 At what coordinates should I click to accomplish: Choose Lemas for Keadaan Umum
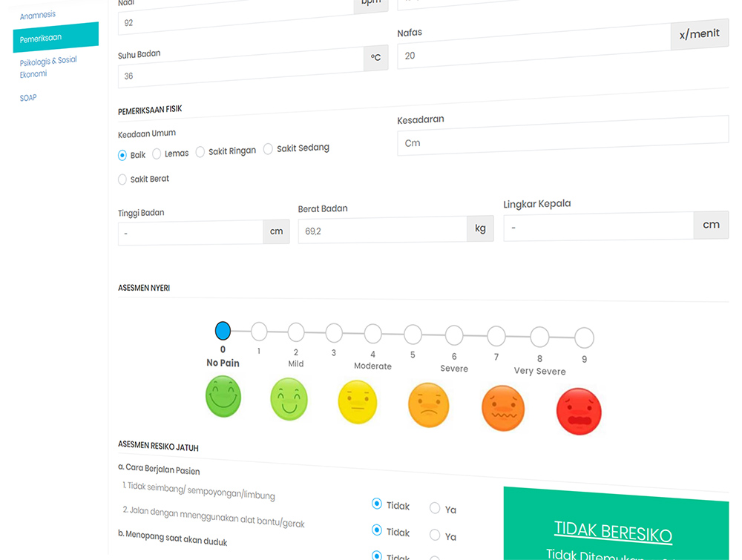pyautogui.click(x=157, y=154)
